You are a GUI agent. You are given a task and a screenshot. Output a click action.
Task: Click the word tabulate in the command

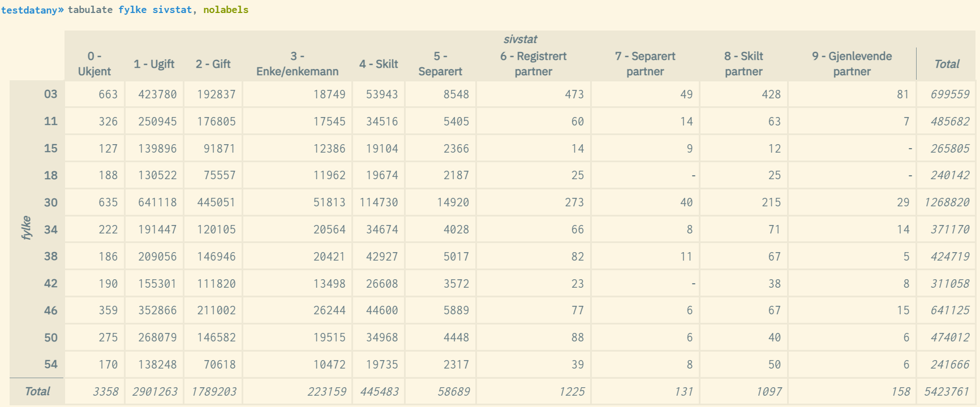coord(90,10)
